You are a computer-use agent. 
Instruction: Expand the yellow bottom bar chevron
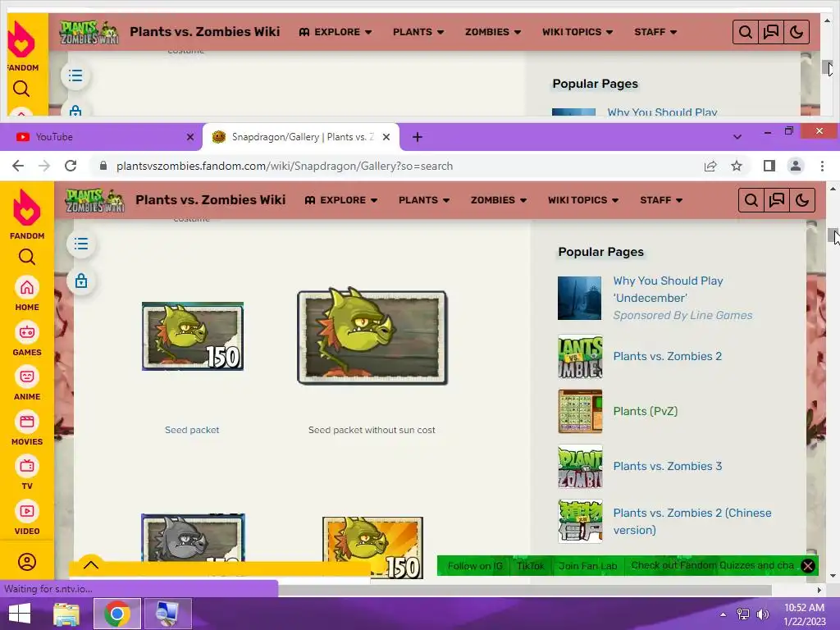91,565
